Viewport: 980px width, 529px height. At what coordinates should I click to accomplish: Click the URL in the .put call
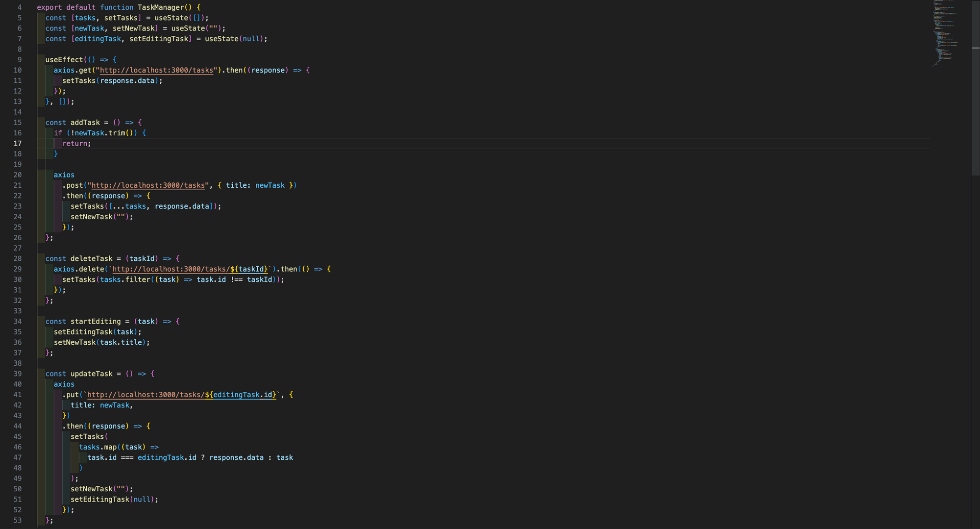[x=181, y=395]
